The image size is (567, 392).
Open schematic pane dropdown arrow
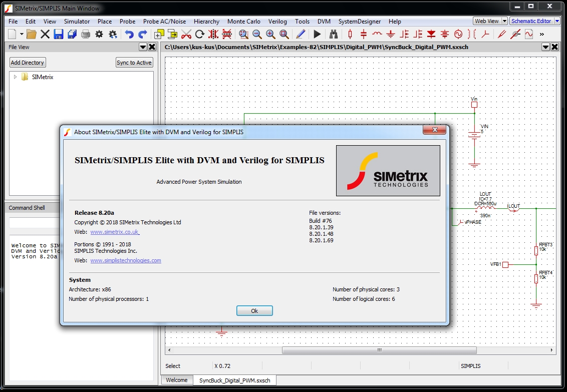545,47
